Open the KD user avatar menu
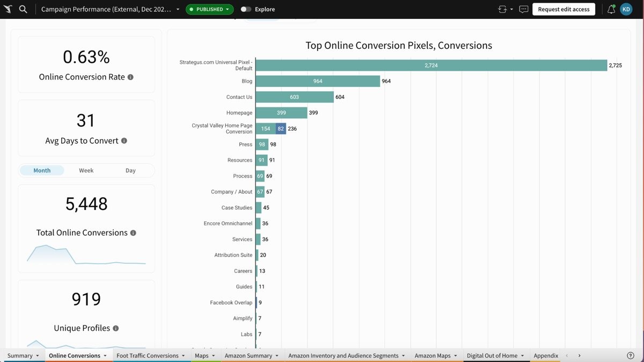 [626, 9]
